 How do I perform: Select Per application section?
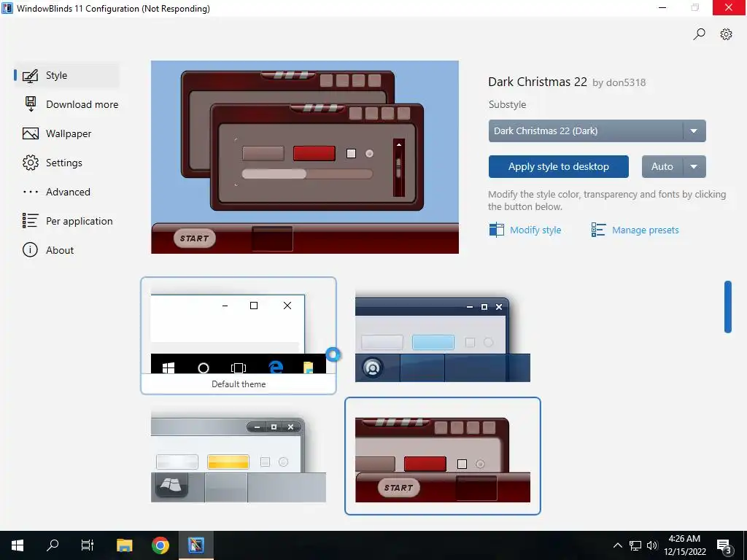click(79, 221)
